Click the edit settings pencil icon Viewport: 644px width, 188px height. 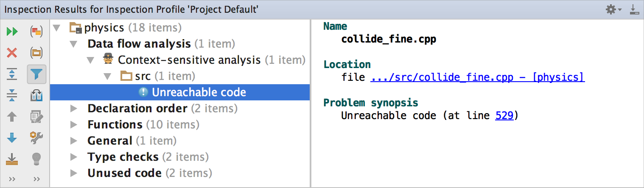pos(36,117)
